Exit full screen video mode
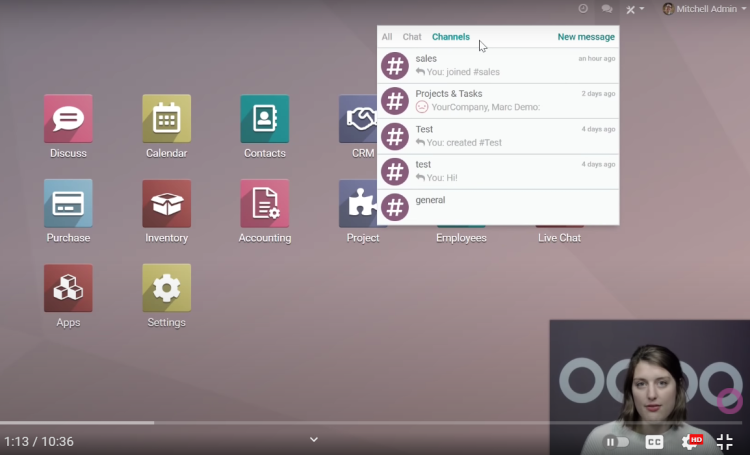Viewport: 750px width, 455px height. 725,441
